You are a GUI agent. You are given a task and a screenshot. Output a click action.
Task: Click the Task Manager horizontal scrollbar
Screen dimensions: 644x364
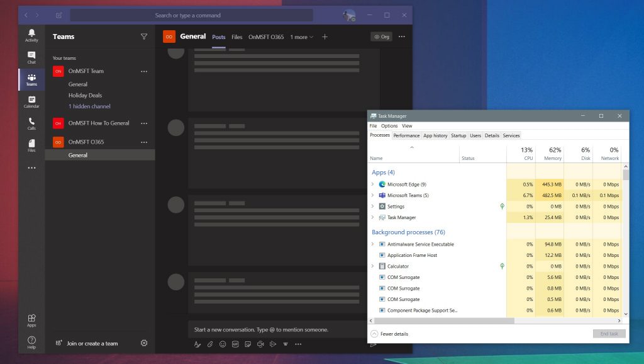point(441,321)
